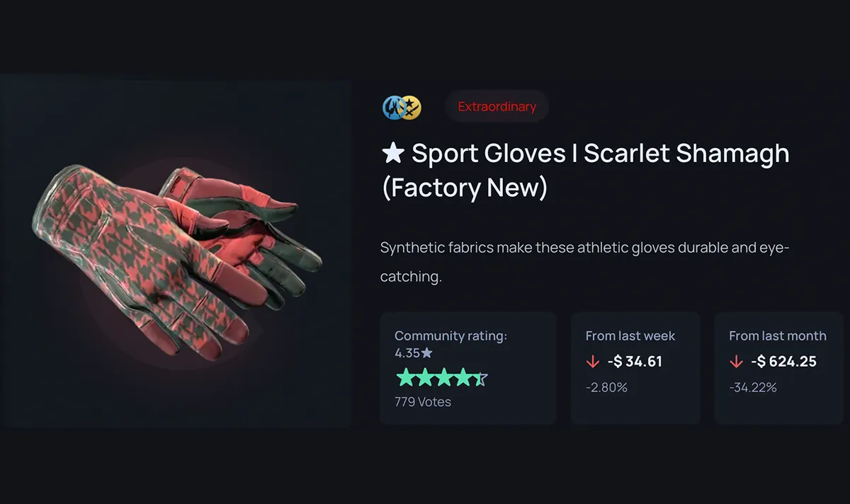Image resolution: width=850 pixels, height=504 pixels.
Task: Select the first green rating star
Action: point(404,377)
